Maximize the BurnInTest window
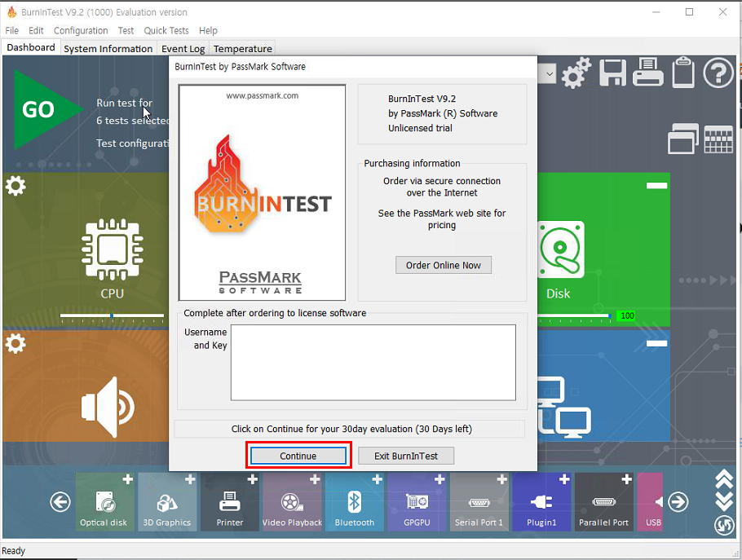Screen dimensions: 742x560 (690, 12)
